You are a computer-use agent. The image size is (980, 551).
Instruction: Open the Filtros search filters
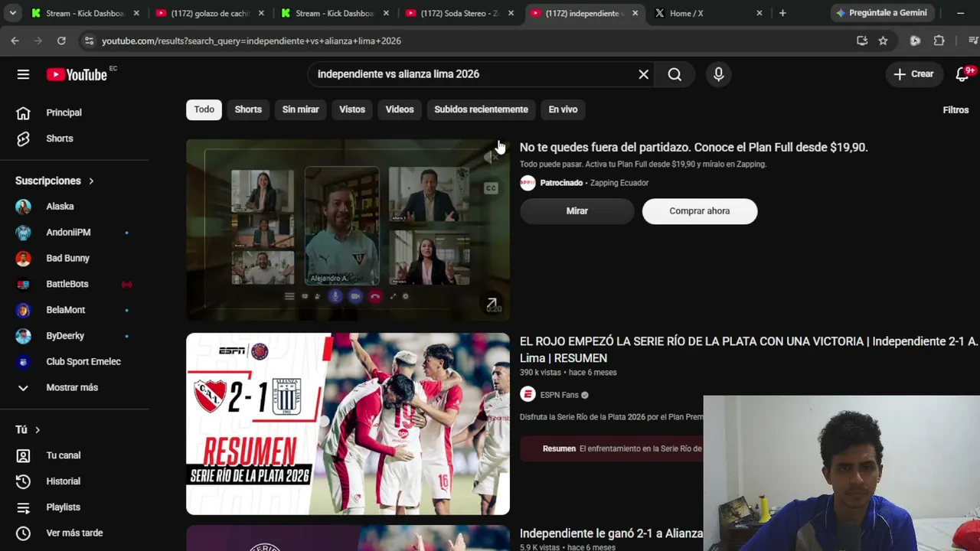coord(955,110)
